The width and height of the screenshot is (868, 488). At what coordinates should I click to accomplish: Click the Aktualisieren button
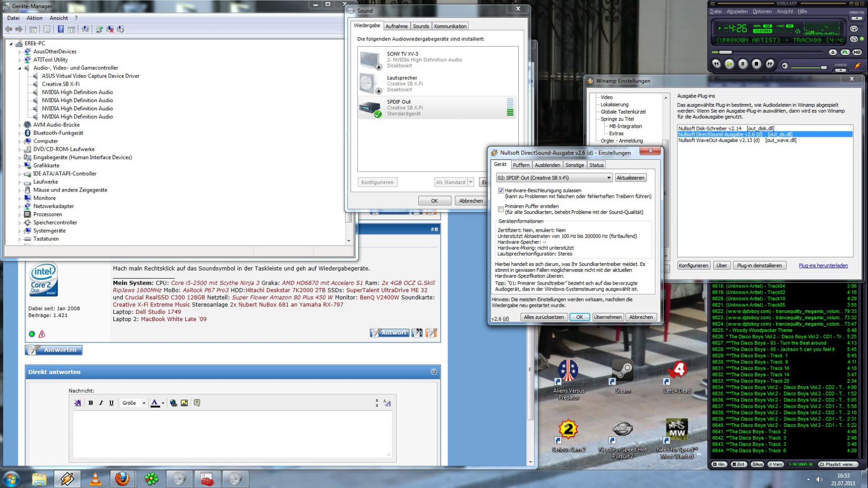pyautogui.click(x=630, y=178)
